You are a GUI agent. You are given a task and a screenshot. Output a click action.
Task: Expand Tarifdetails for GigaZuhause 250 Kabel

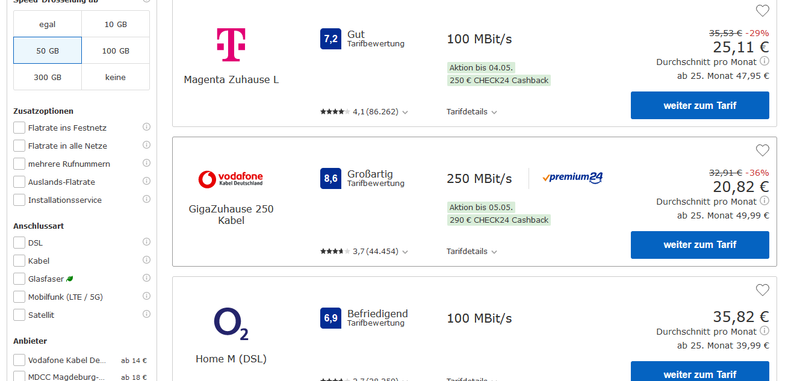click(x=471, y=251)
